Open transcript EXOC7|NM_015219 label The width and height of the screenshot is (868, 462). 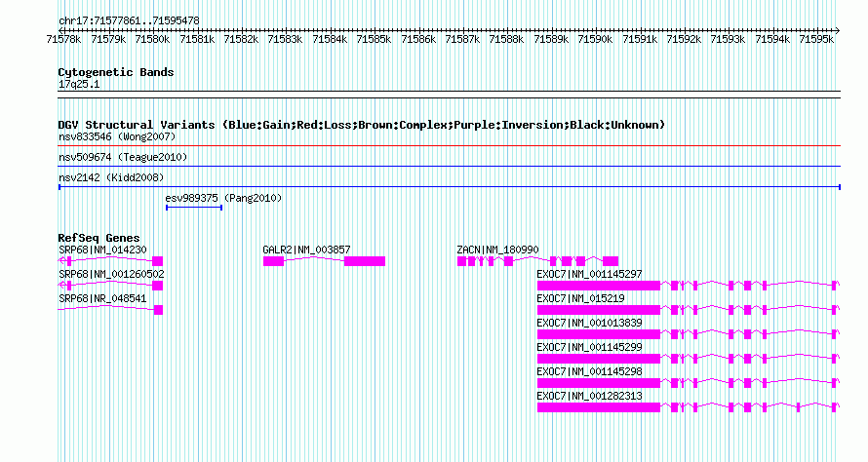click(x=580, y=299)
